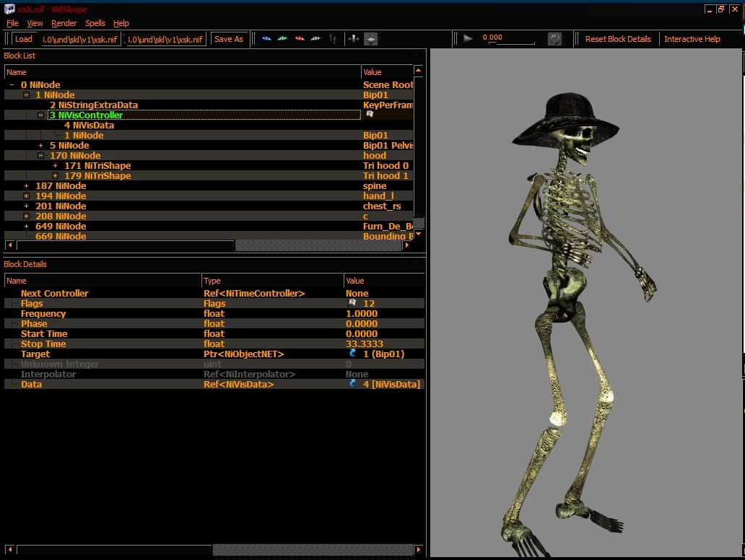
Task: Switch to Top view with blue eye icon
Action: click(266, 39)
